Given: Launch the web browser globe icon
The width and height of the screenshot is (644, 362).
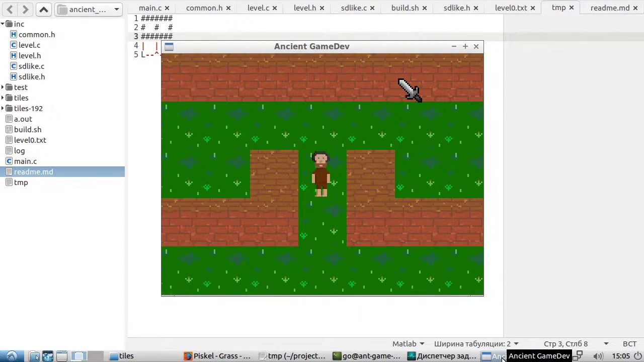Looking at the screenshot, I should (x=48, y=356).
